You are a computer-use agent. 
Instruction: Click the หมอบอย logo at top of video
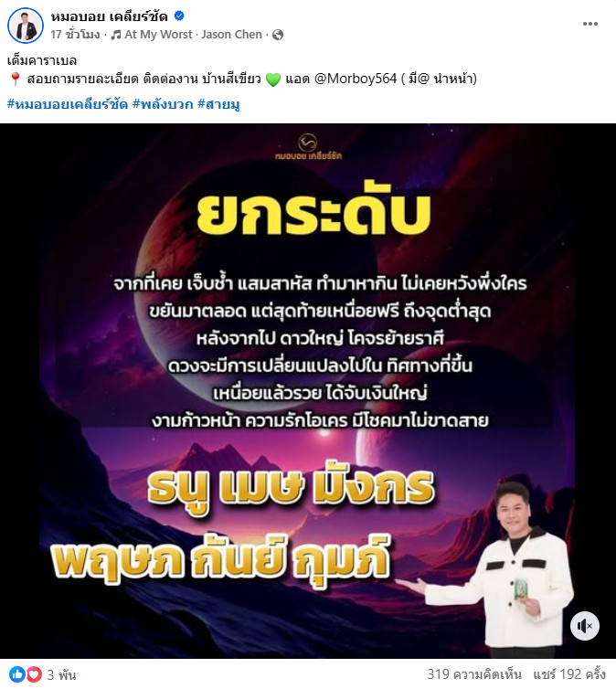pyautogui.click(x=308, y=147)
